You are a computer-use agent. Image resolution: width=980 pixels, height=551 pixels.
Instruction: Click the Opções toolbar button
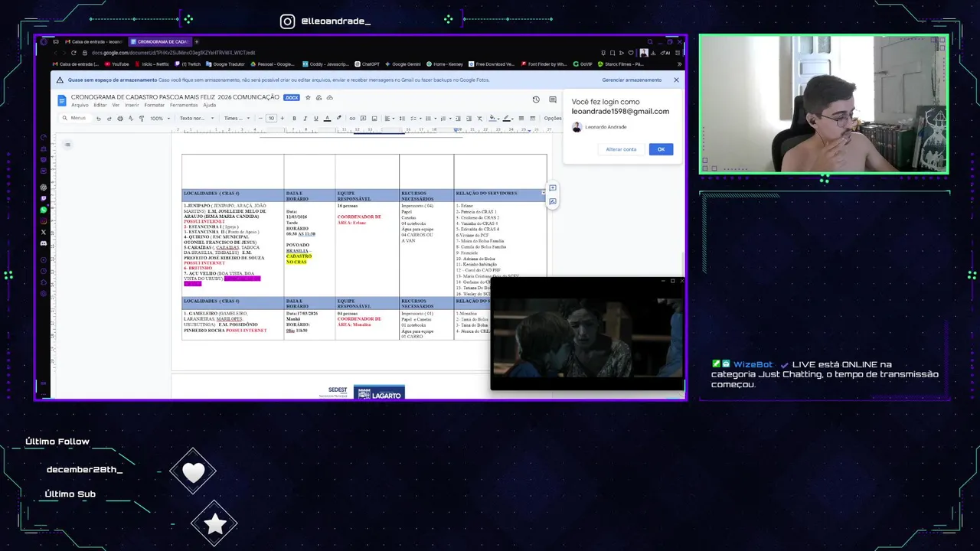coord(553,118)
